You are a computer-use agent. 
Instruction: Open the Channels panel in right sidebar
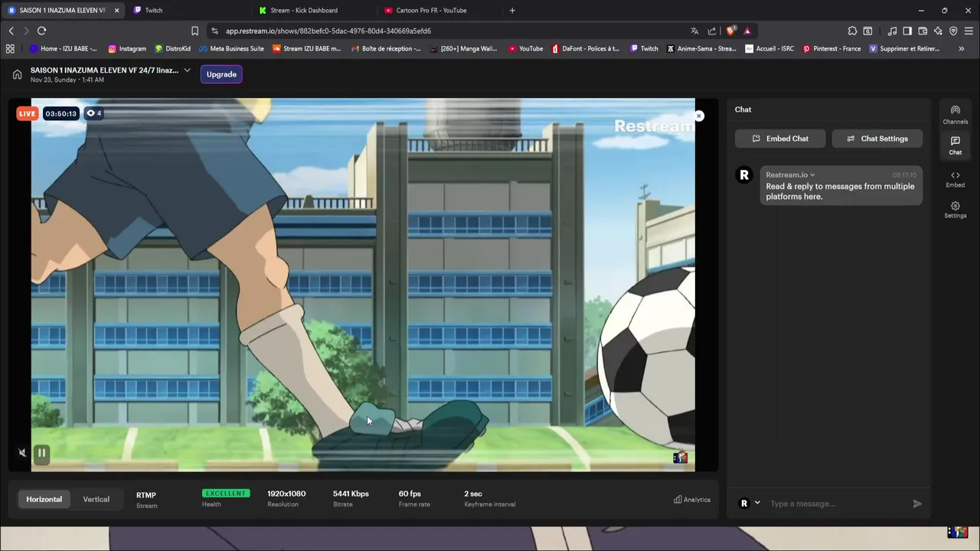click(955, 115)
